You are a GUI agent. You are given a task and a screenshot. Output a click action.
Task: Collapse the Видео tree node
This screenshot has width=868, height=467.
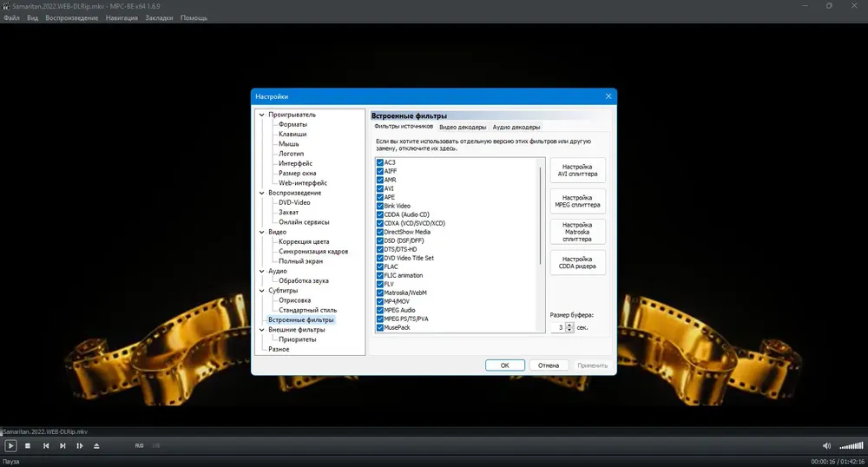point(262,233)
